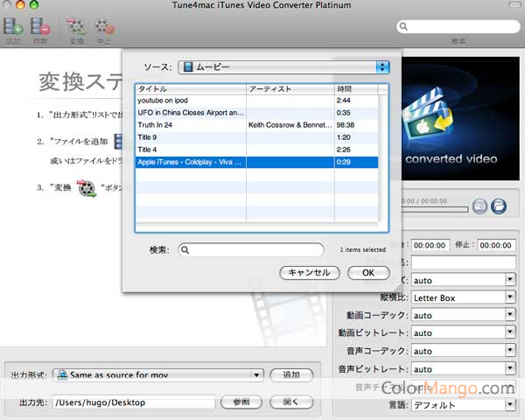Click the top toolbar search field
Viewport: 525px width, 420px height.
[458, 26]
